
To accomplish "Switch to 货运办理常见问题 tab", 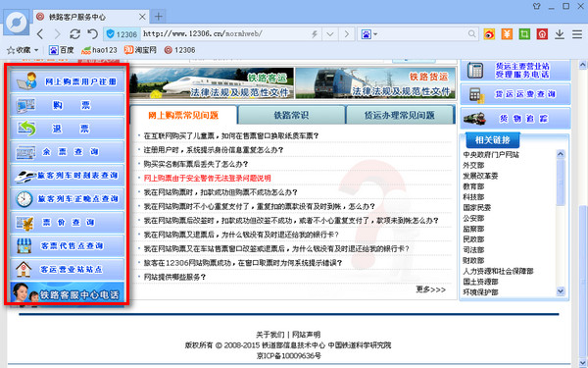I will pyautogui.click(x=400, y=115).
